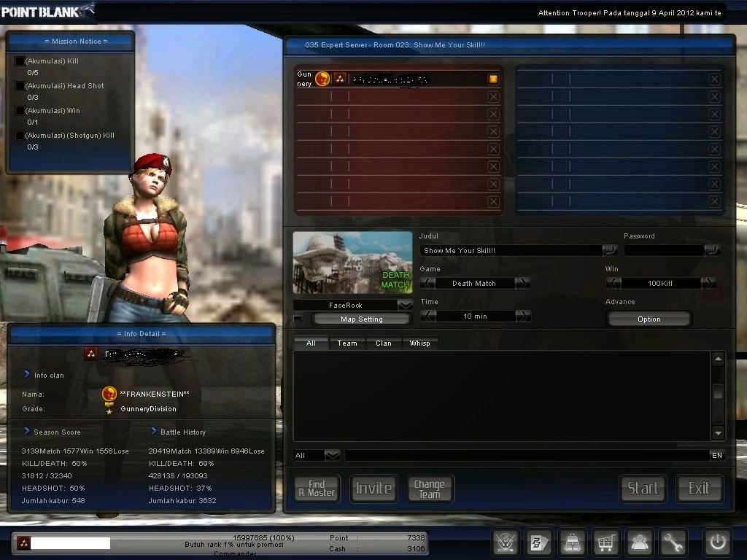Click the edit icon beside Judul field
This screenshot has width=747, height=560.
(x=609, y=250)
